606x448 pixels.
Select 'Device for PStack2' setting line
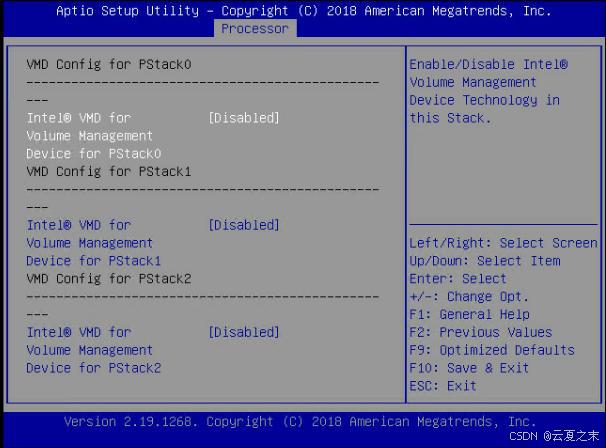pos(94,368)
